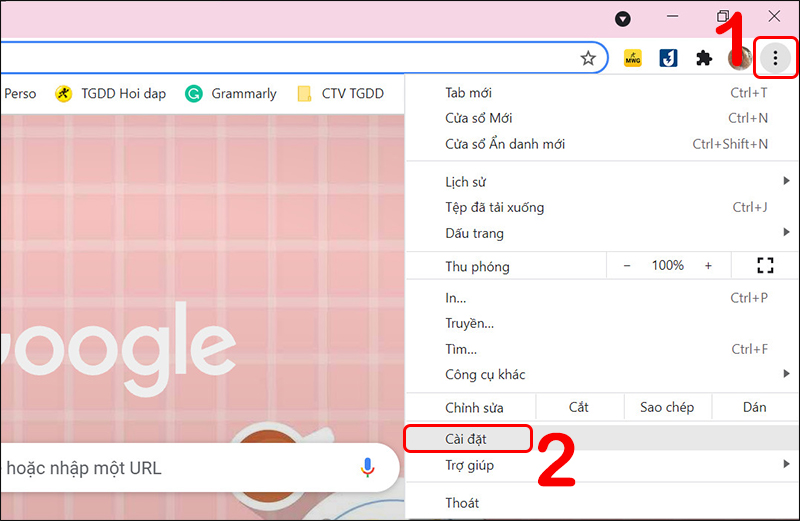Open the blue J extension icon

[x=668, y=58]
